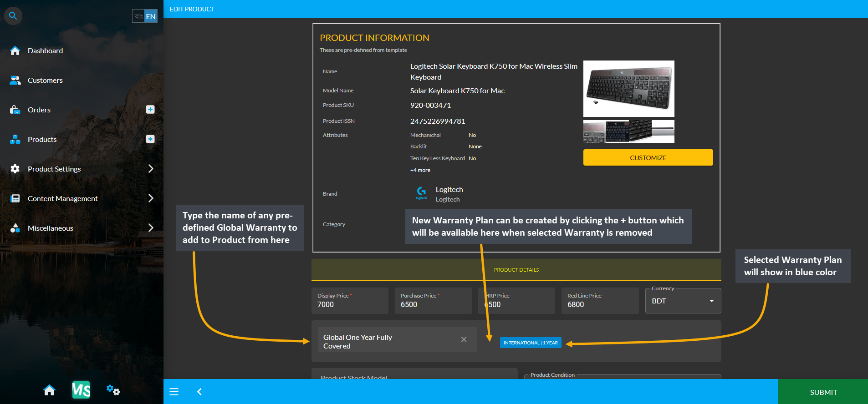Select blue backlit keyboard thumbnail

coord(617,131)
